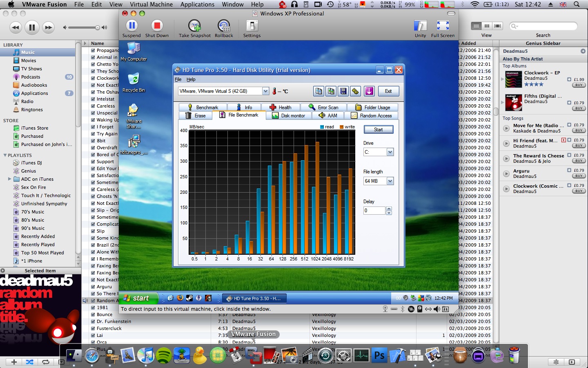Uncheck the Overdraft song checkbox

click(93, 148)
